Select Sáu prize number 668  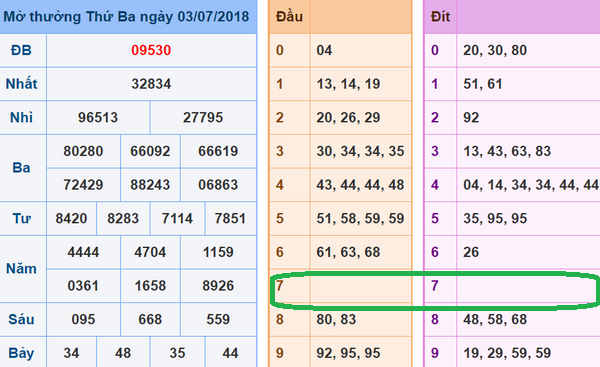[150, 320]
